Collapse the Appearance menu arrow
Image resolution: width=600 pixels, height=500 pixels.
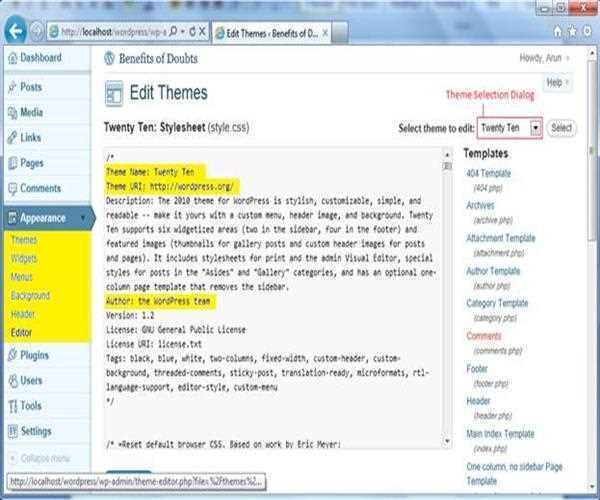[83, 217]
